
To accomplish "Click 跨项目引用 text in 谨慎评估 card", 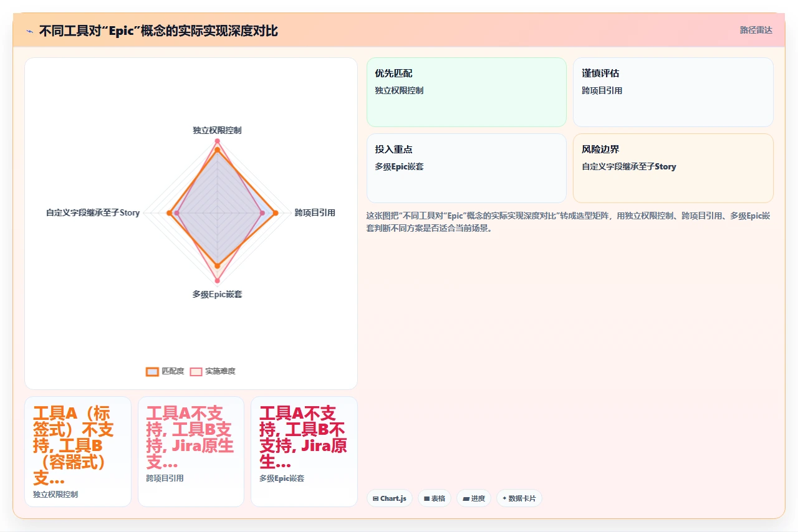I will 602,90.
